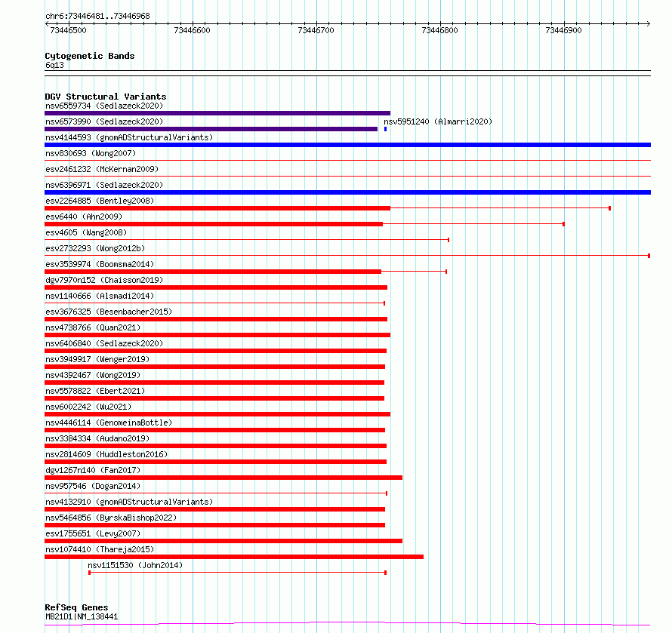Click the nsv2814609 (Huddleston2016) label
Viewport: 672px width, 633px height.
[x=106, y=454]
